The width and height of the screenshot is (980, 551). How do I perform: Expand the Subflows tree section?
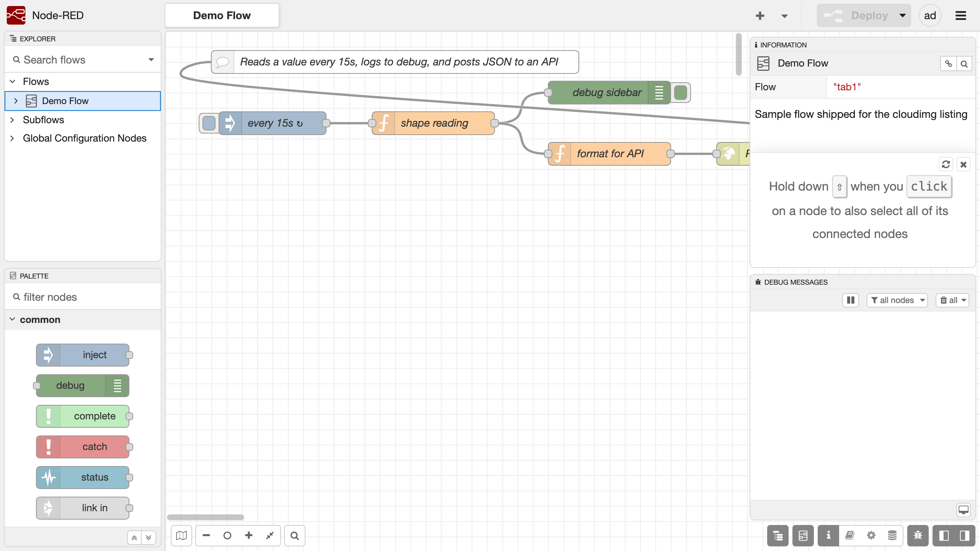pyautogui.click(x=13, y=120)
